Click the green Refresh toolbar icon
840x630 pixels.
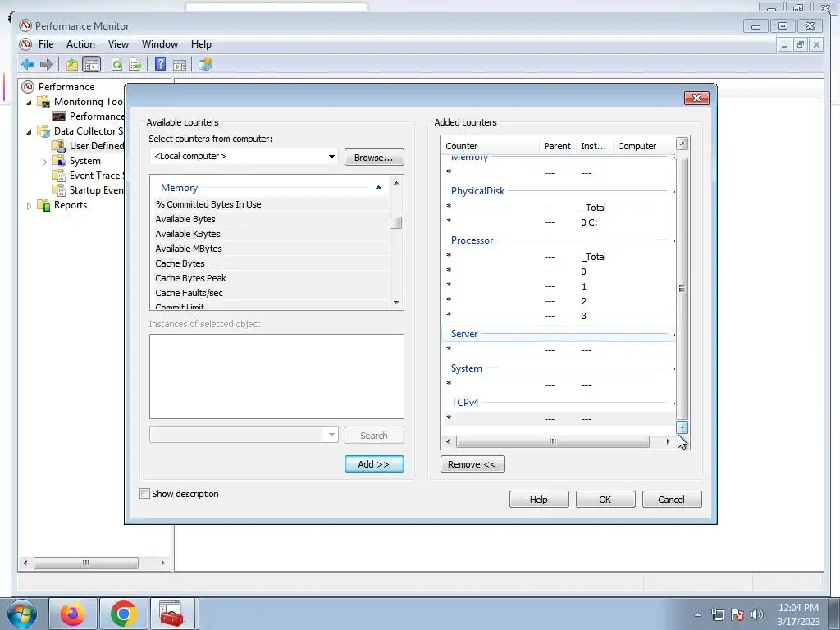(116, 65)
